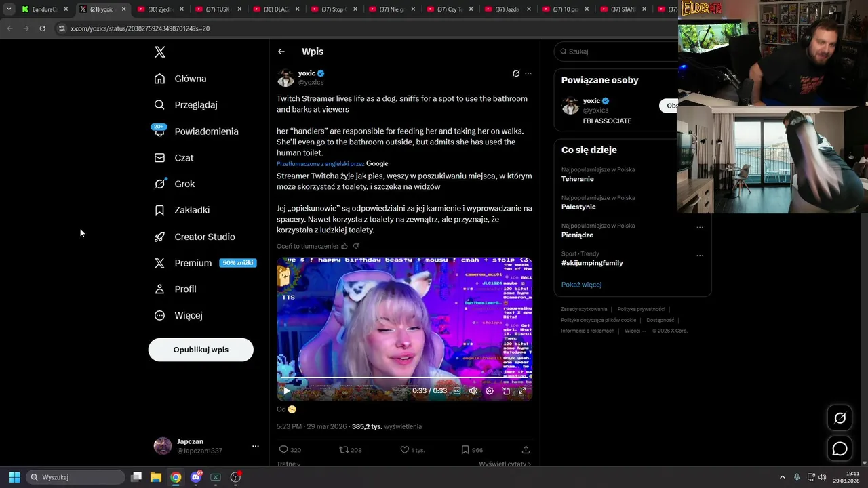Open the post's more options menu

528,73
